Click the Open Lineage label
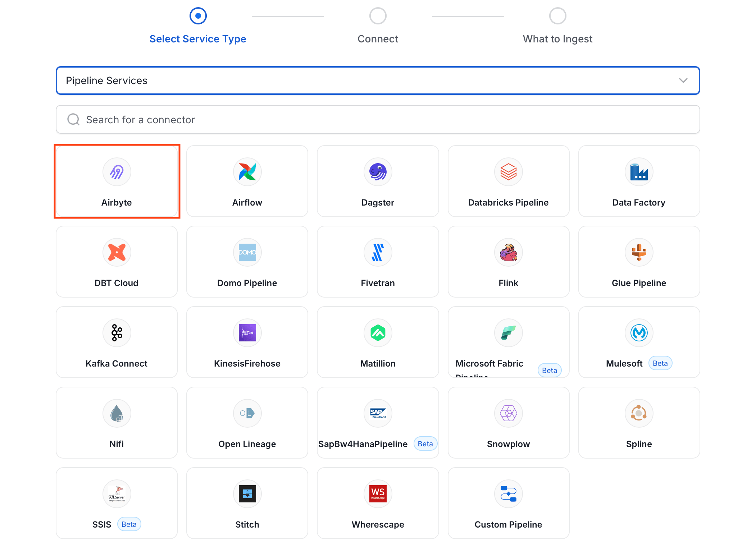The image size is (756, 552). pyautogui.click(x=247, y=444)
